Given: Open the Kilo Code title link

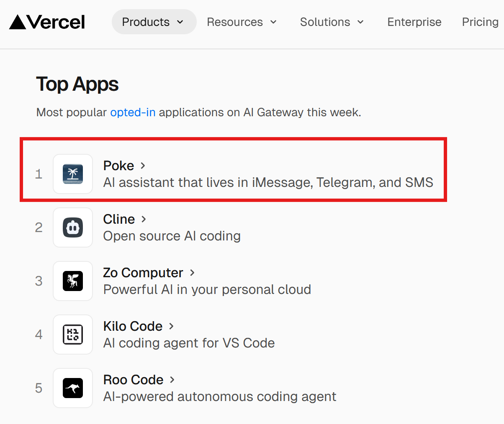Looking at the screenshot, I should click(x=133, y=326).
